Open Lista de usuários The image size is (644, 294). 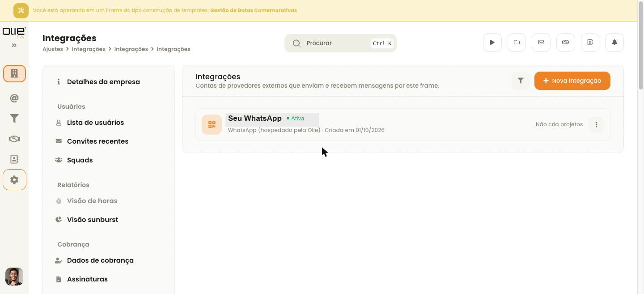(x=95, y=123)
